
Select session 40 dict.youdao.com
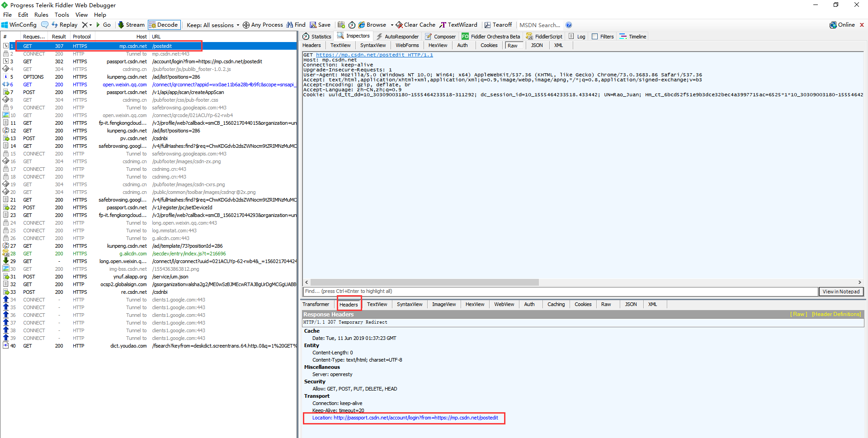click(149, 346)
